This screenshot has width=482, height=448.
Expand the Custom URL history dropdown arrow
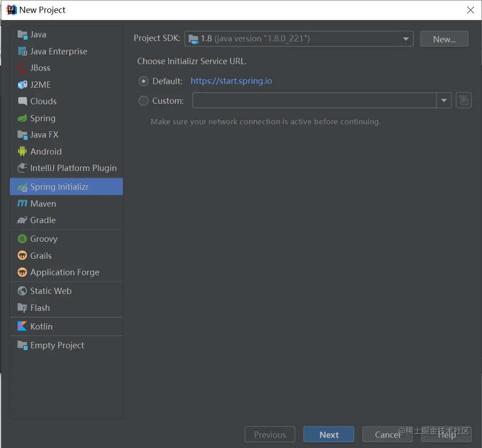point(444,101)
